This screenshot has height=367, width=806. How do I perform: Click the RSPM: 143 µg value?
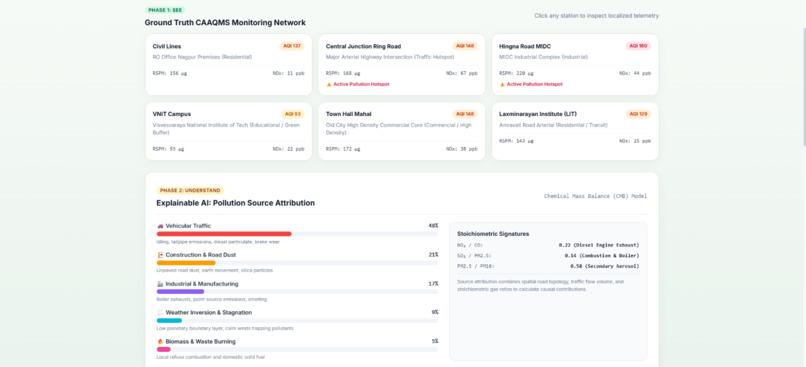tap(516, 141)
